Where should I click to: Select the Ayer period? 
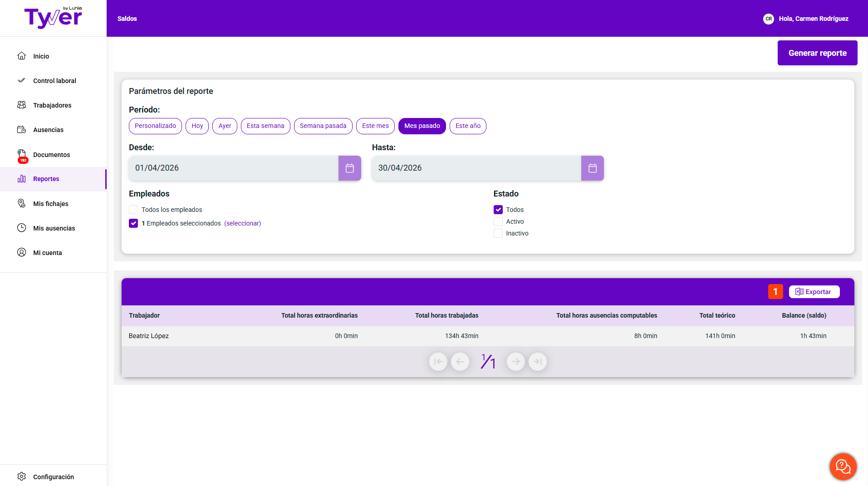coord(225,126)
